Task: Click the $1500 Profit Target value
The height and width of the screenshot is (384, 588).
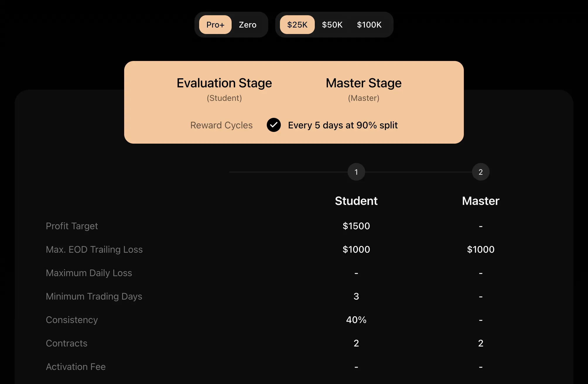Action: tap(356, 226)
